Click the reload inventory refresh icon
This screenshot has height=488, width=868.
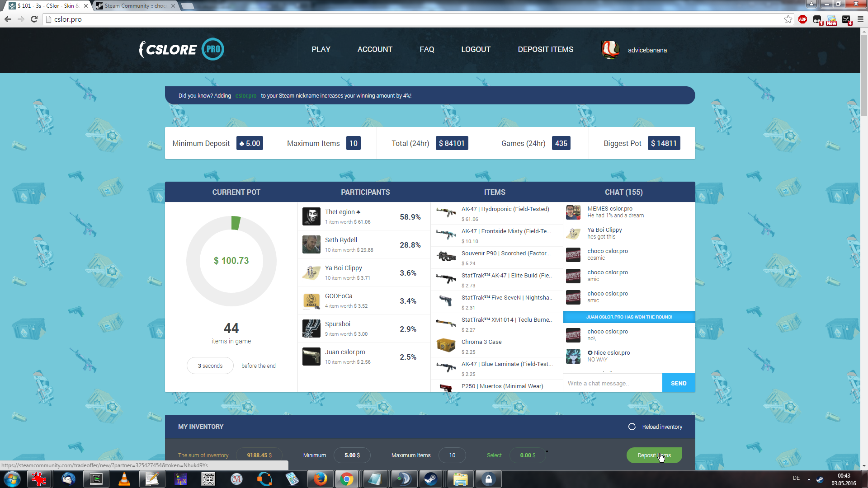(632, 427)
